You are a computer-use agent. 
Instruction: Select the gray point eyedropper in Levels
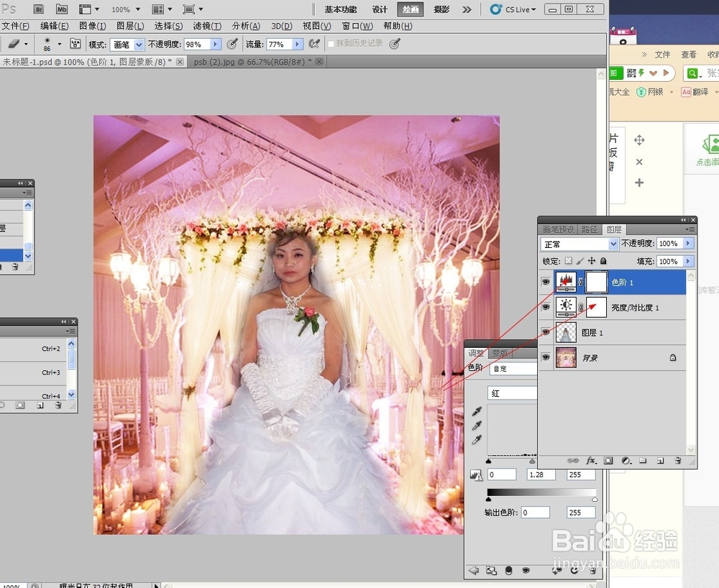pyautogui.click(x=477, y=426)
